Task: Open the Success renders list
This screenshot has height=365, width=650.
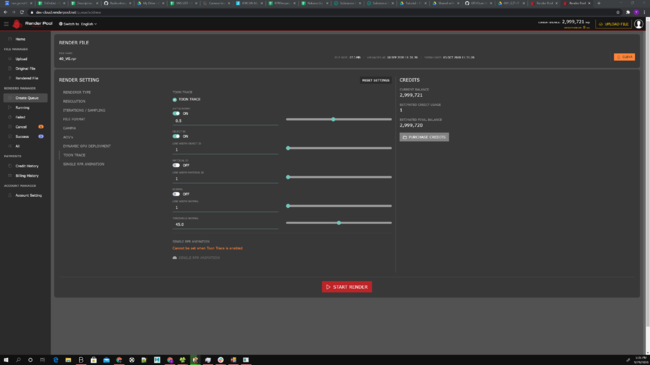Action: coord(22,136)
